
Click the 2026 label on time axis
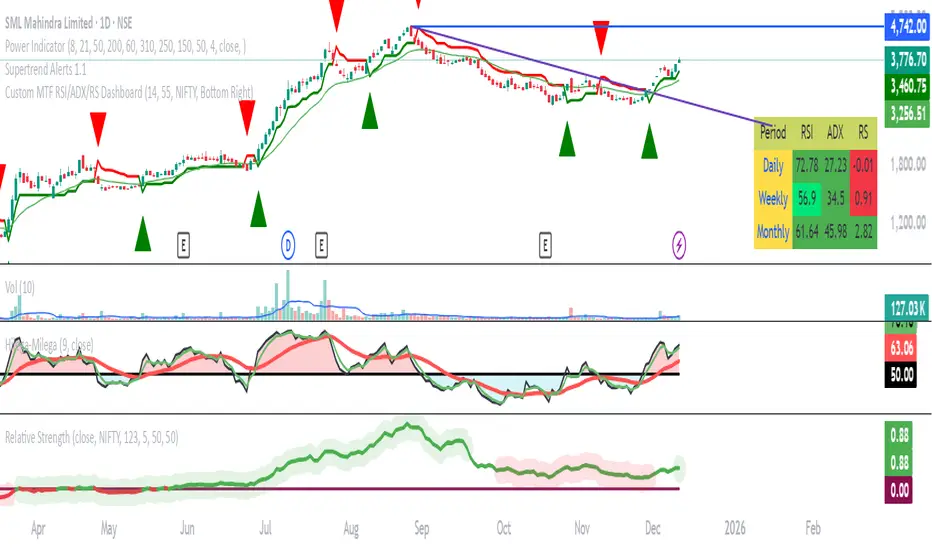735,529
